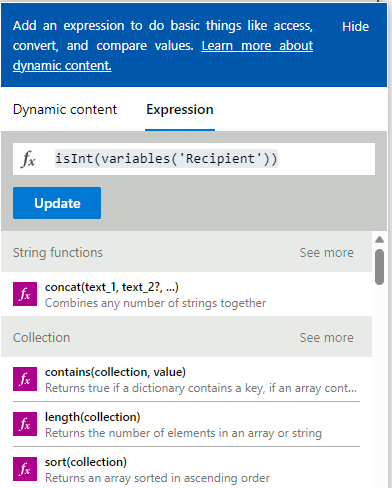Click scrollbar up arrow in function list
This screenshot has width=392, height=488.
pos(379,239)
